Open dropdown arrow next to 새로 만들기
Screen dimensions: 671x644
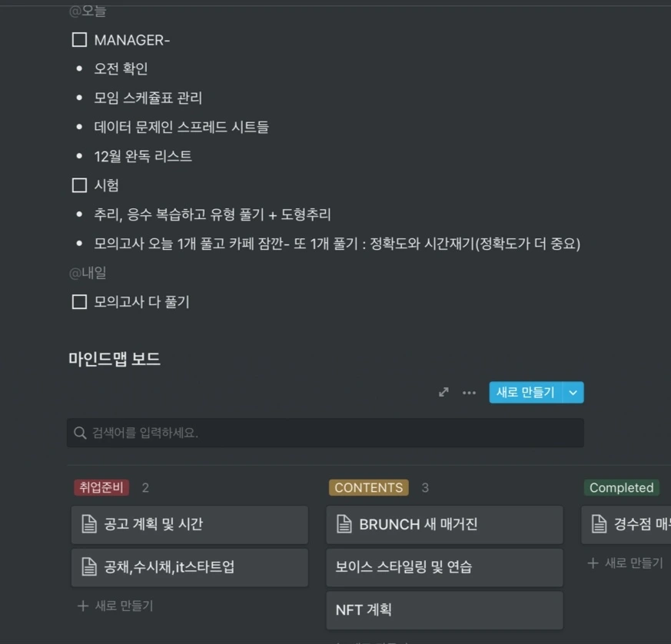pyautogui.click(x=573, y=393)
